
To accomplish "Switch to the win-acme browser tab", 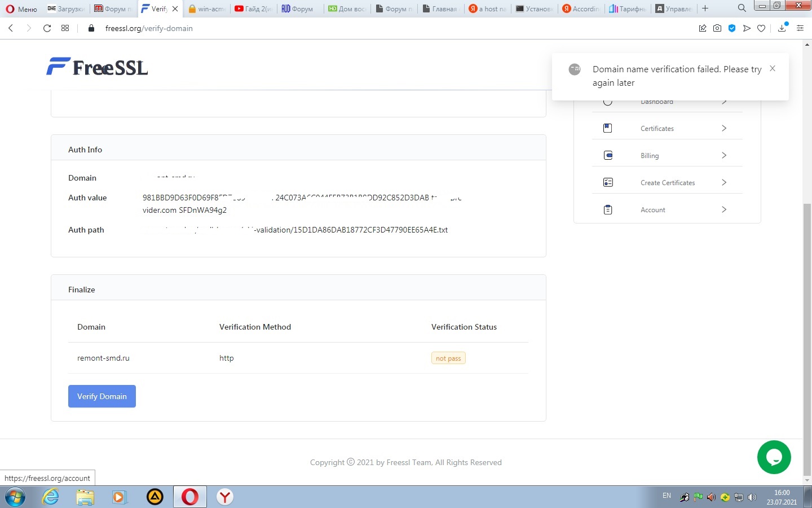I will point(207,8).
